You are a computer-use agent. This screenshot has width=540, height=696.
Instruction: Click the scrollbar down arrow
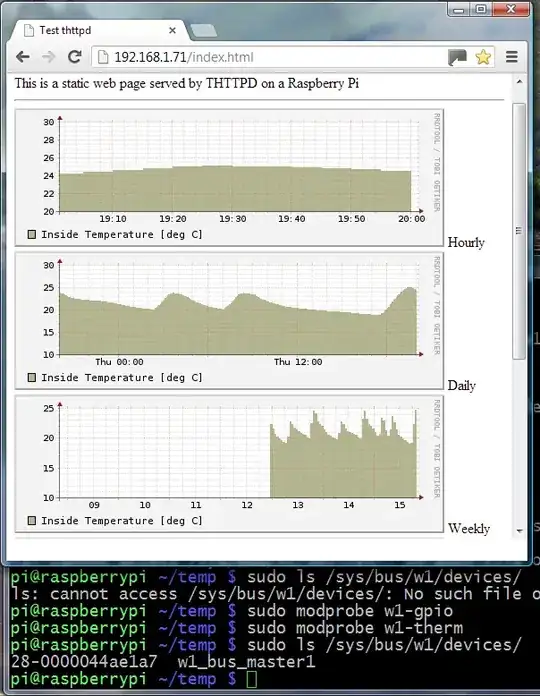click(x=519, y=530)
